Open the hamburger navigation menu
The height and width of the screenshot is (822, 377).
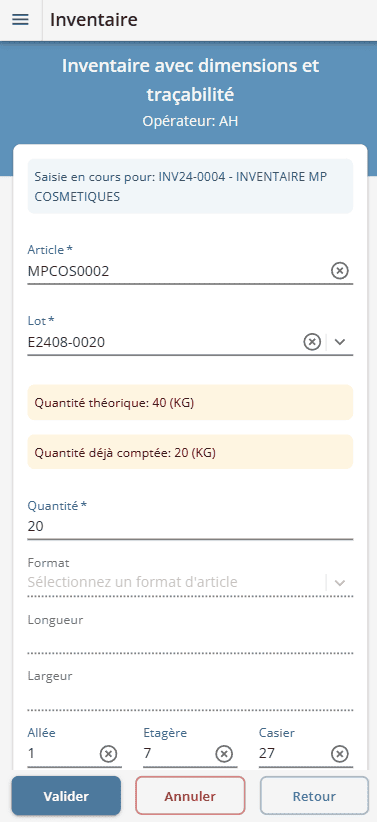[x=20, y=20]
